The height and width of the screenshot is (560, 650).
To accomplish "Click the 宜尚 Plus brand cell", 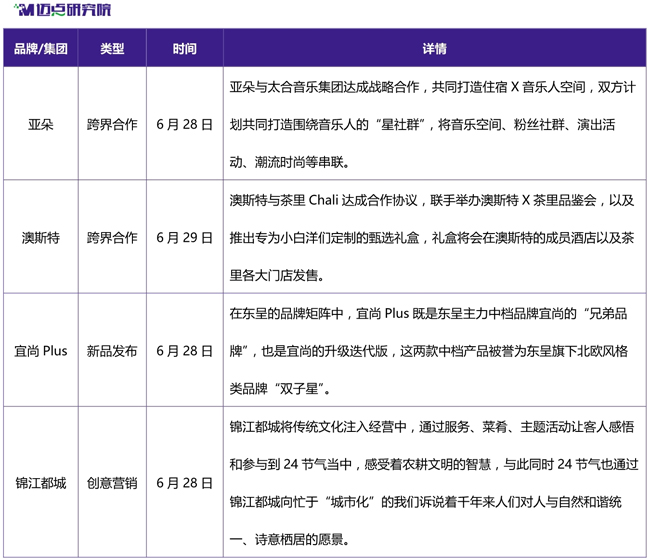I will pyautogui.click(x=41, y=351).
